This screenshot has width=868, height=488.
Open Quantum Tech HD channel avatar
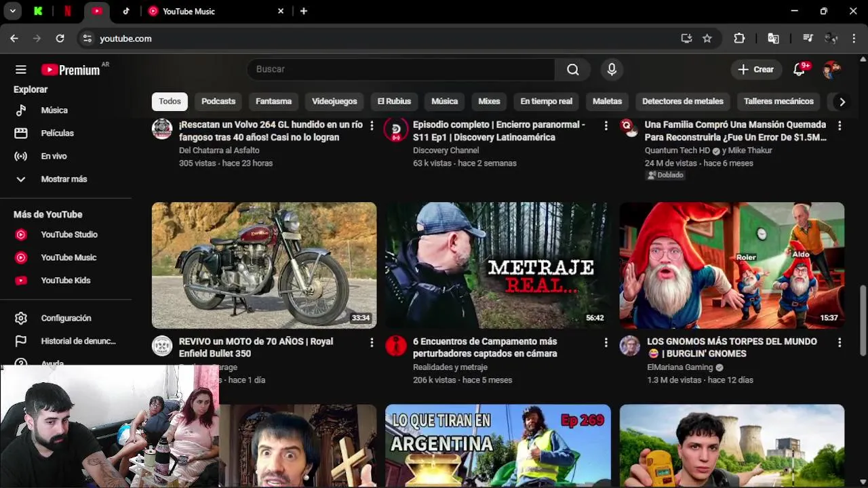tap(630, 129)
